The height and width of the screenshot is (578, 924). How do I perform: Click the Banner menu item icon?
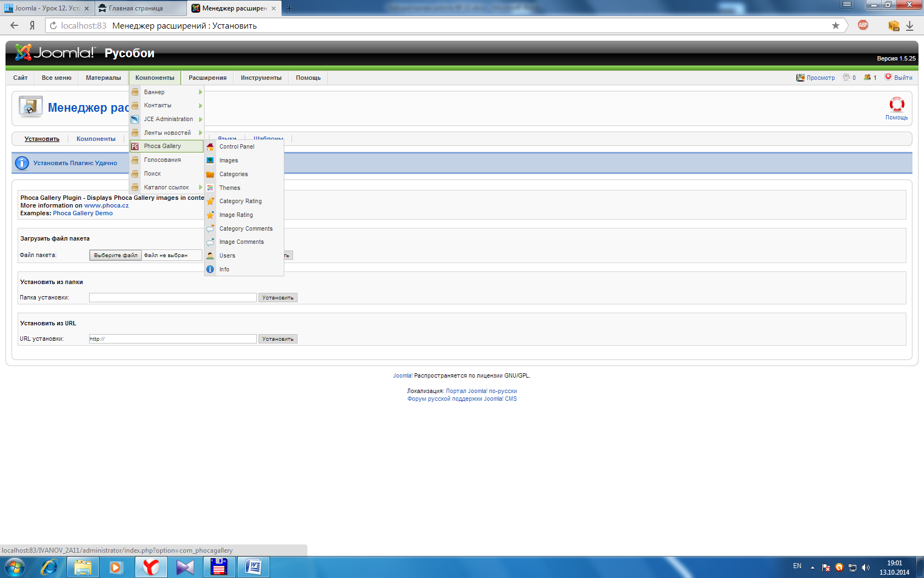135,92
